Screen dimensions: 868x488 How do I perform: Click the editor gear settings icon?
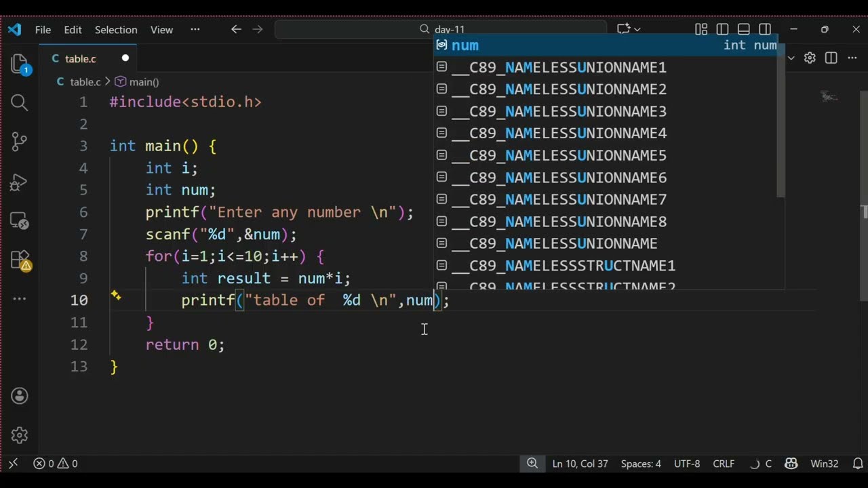[x=810, y=58]
